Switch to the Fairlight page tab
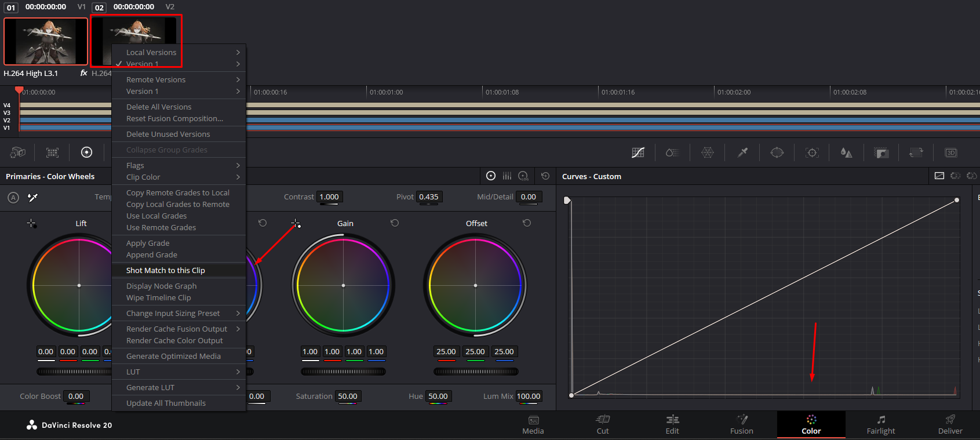Screen dimensions: 980x440 point(880,425)
